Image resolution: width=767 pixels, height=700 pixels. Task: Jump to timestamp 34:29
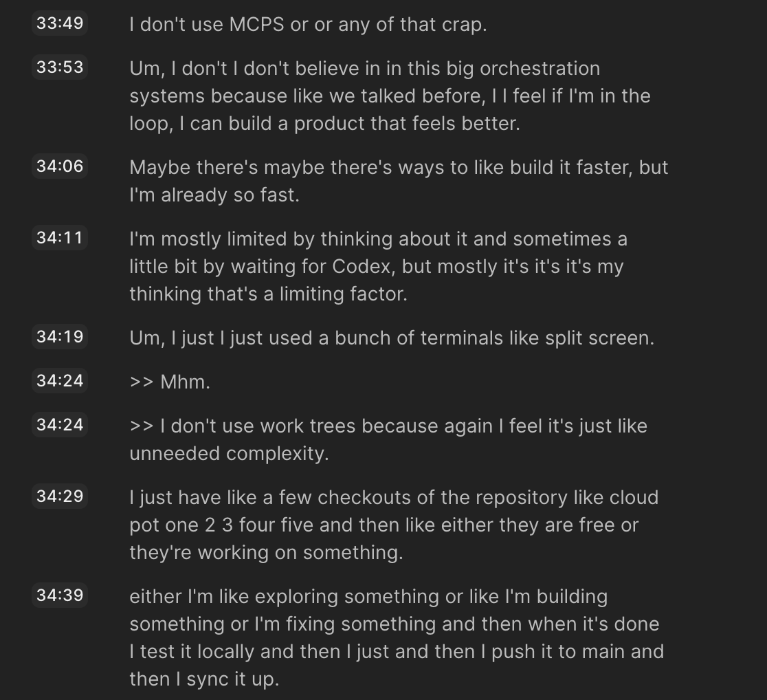click(60, 496)
